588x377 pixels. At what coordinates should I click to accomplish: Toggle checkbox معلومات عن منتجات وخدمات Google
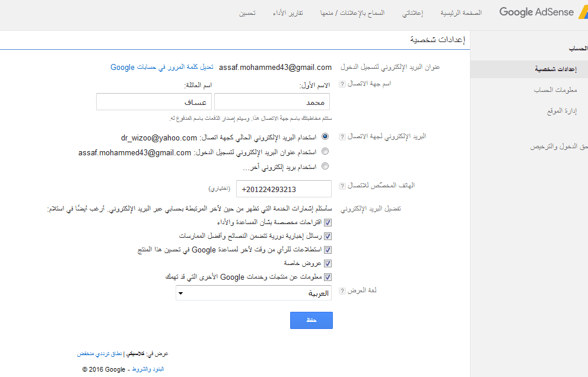coord(328,277)
